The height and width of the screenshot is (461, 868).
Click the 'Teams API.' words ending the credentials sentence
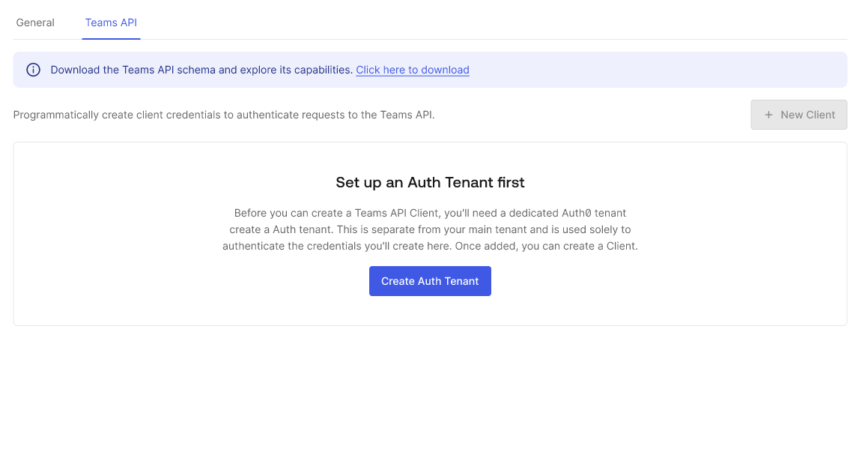[407, 115]
